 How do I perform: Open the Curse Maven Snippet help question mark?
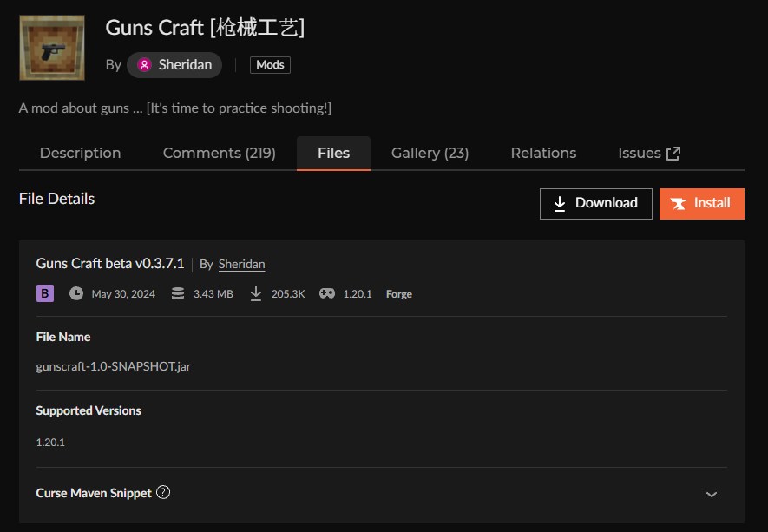point(163,492)
